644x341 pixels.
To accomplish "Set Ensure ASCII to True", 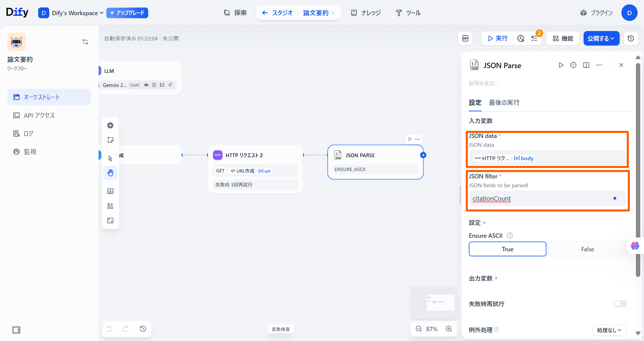I will pyautogui.click(x=507, y=249).
